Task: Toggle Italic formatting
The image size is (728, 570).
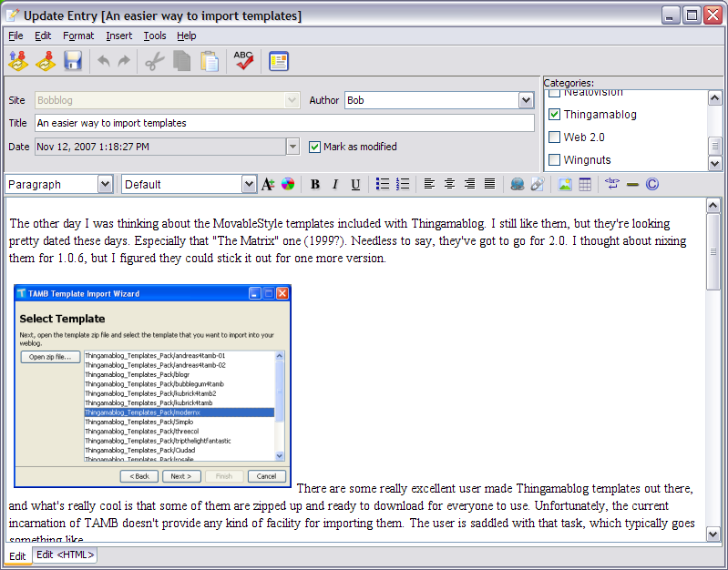Action: [x=335, y=184]
